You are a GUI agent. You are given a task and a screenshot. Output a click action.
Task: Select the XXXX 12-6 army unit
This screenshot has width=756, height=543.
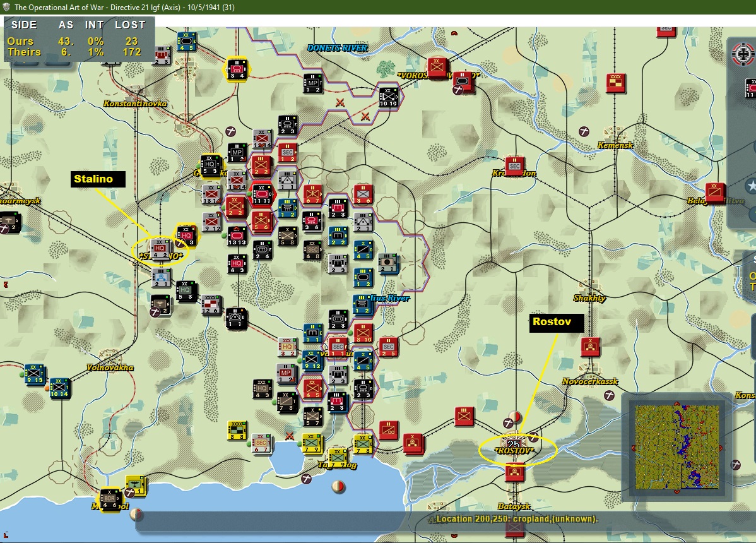(211, 305)
